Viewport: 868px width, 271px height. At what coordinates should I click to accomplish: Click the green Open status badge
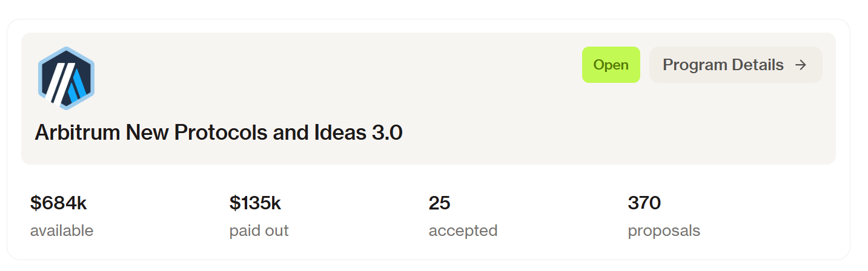pos(611,65)
